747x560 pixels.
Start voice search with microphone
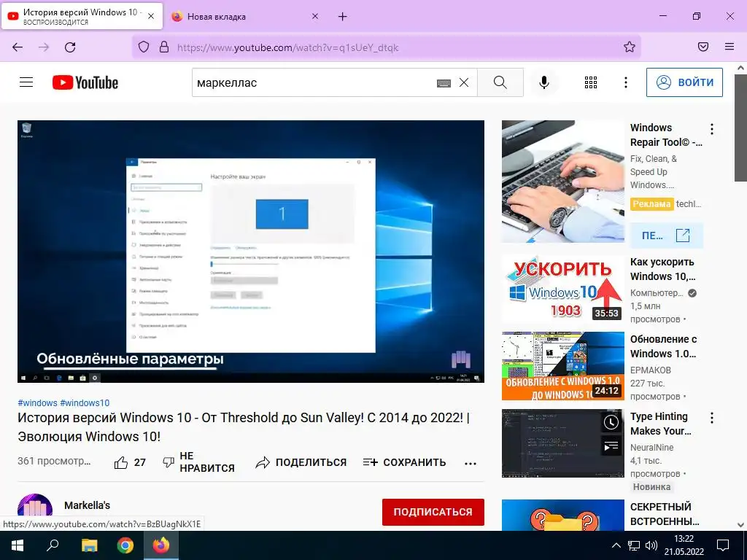(x=544, y=82)
